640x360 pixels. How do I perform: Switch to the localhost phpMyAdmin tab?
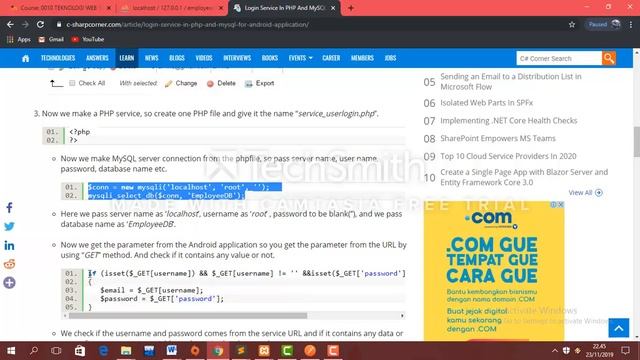point(171,8)
